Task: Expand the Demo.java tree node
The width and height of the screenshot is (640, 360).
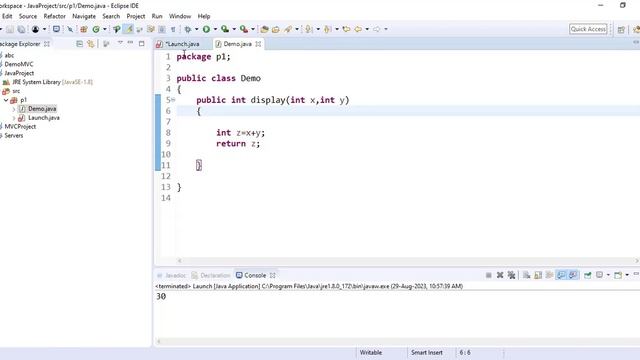Action: [x=14, y=109]
